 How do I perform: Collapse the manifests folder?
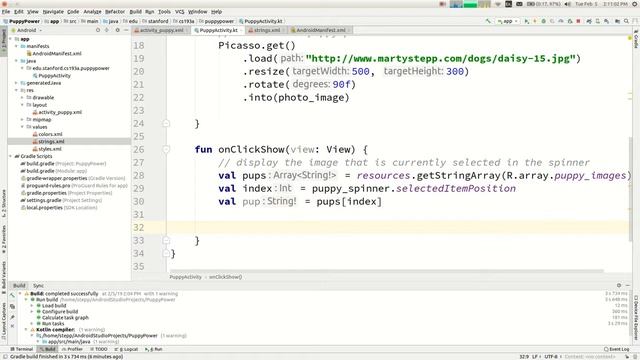pyautogui.click(x=17, y=46)
